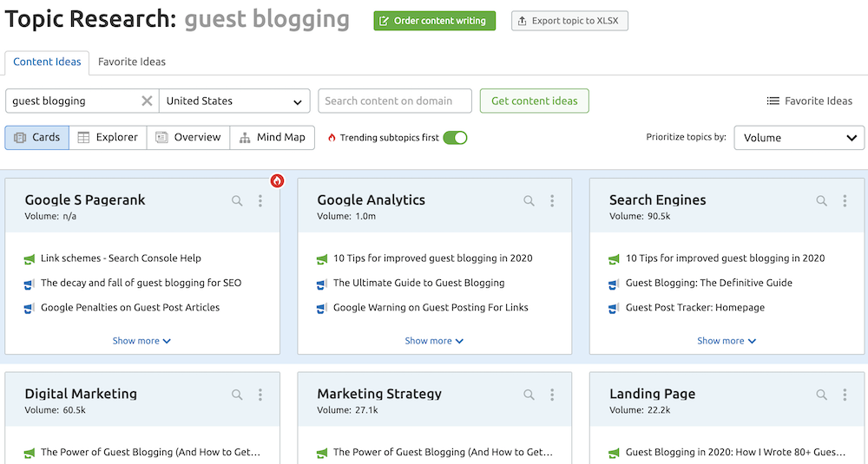Select the Mind Map view
Image resolution: width=868 pixels, height=464 pixels.
tap(272, 137)
